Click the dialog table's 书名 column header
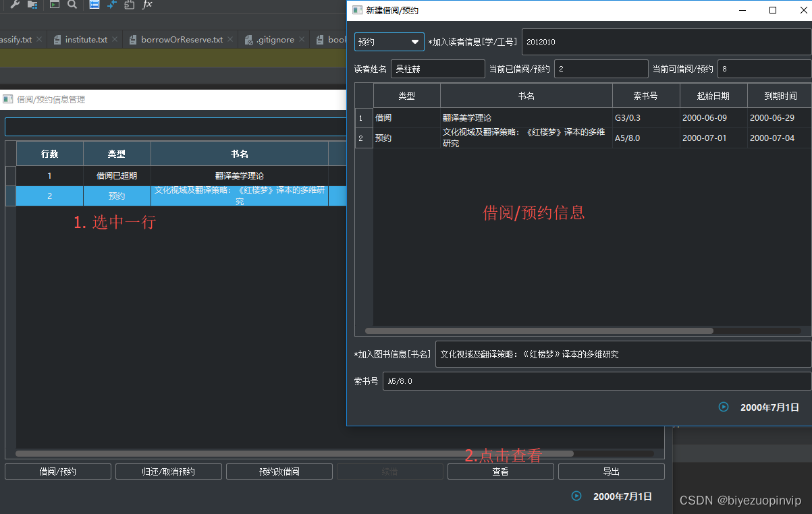The image size is (812, 514). coord(526,96)
